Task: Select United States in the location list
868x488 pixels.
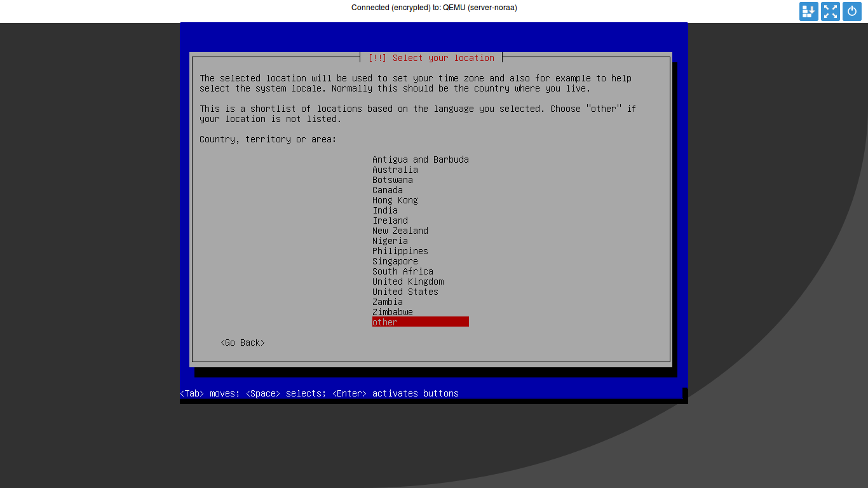Action: click(405, 292)
